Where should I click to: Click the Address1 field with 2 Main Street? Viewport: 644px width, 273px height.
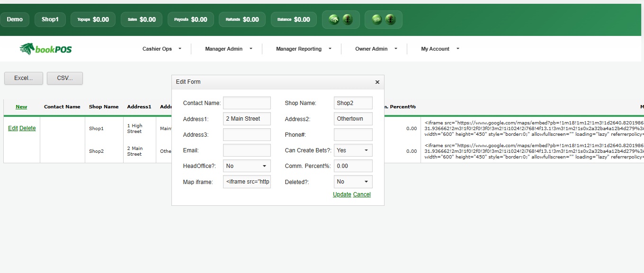pos(247,119)
